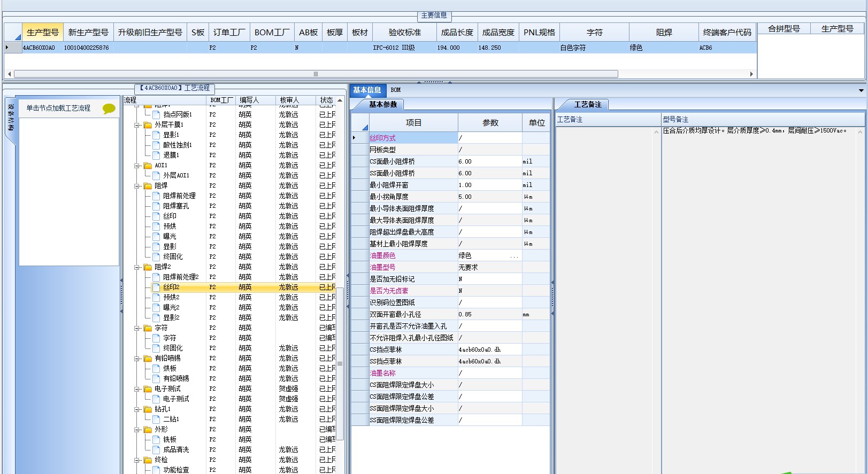Click the folder icon beside 有铅喷锡 group
Image resolution: width=868 pixels, height=474 pixels.
click(x=148, y=358)
